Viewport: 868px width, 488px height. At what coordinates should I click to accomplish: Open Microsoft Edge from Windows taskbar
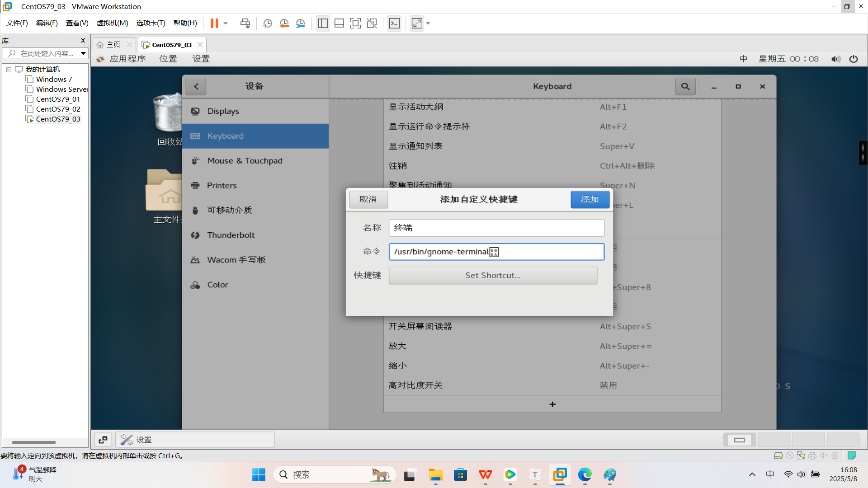585,474
